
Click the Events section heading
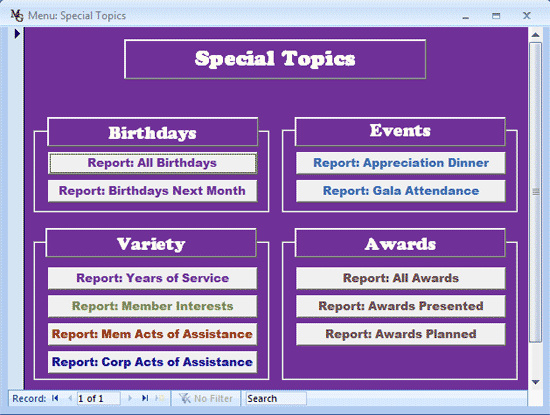400,132
